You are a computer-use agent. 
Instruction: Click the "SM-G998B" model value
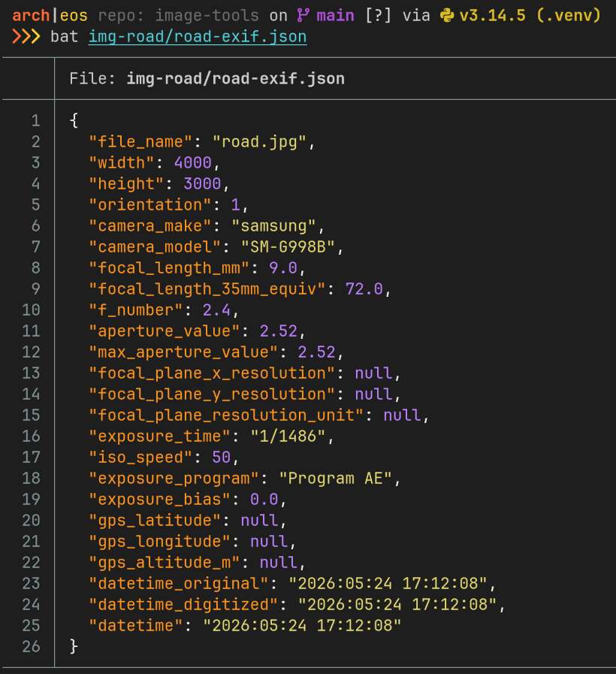click(x=288, y=247)
